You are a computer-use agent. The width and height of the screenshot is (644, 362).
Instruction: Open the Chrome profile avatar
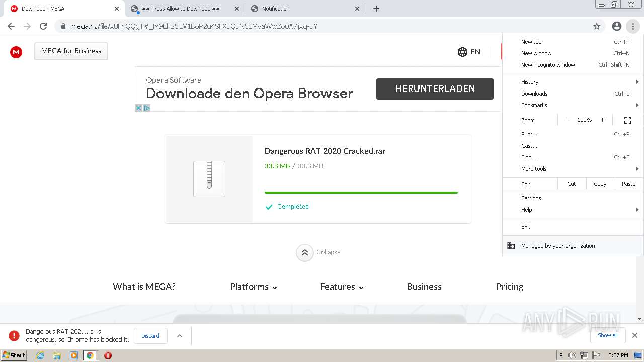(x=617, y=26)
